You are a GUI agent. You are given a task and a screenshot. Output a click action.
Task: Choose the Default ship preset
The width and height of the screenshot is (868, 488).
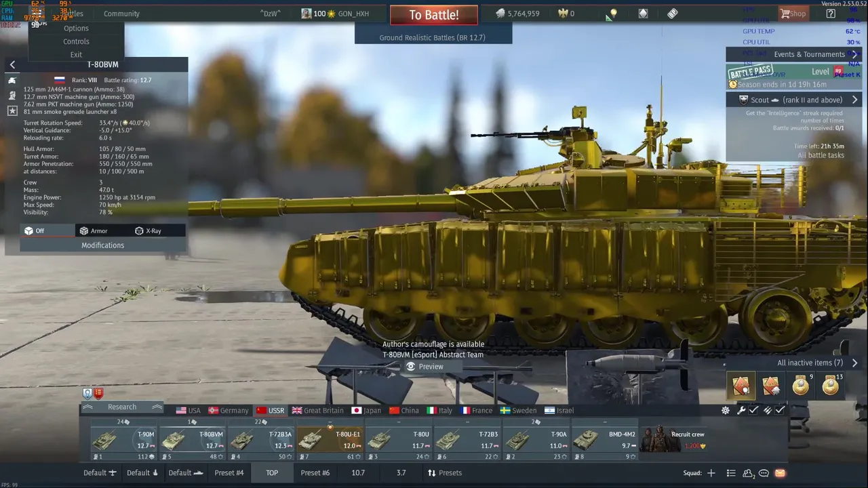pos(184,473)
